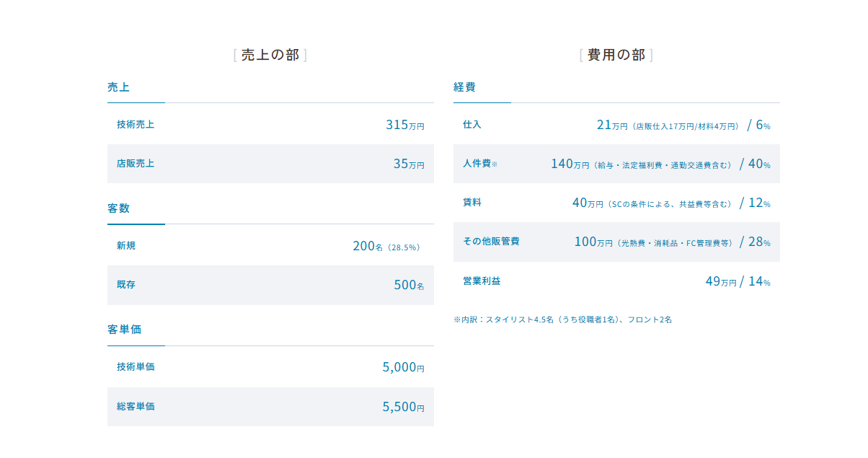
Task: Select the 35万円 retail sales value
Action: (x=408, y=164)
